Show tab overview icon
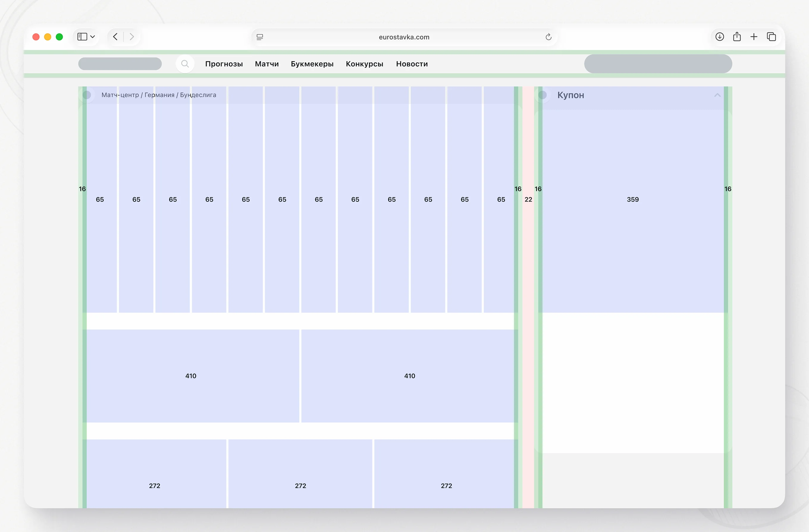Image resolution: width=809 pixels, height=532 pixels. coord(771,37)
